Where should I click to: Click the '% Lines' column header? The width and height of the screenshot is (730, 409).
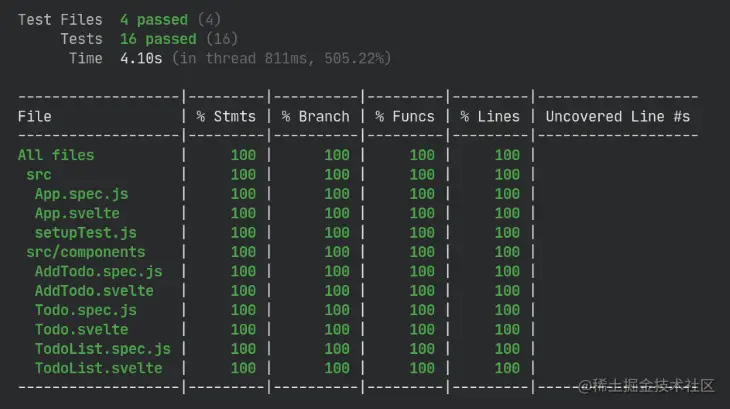point(490,116)
